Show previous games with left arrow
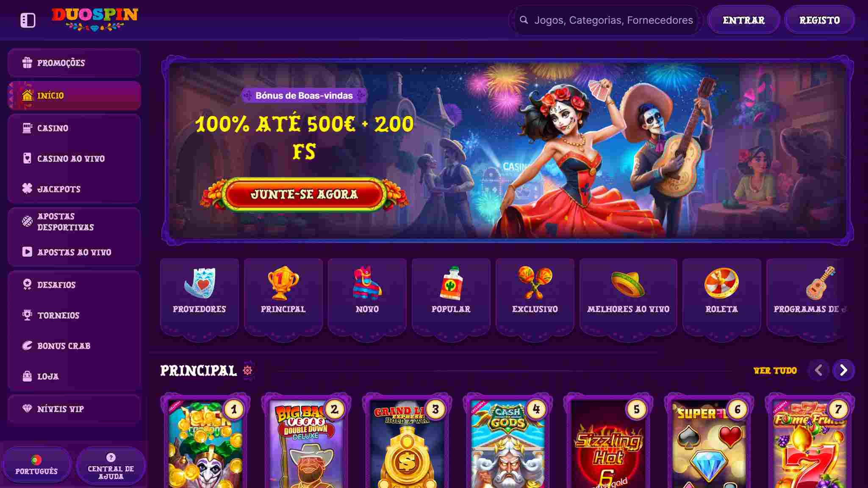868x488 pixels. pyautogui.click(x=818, y=370)
